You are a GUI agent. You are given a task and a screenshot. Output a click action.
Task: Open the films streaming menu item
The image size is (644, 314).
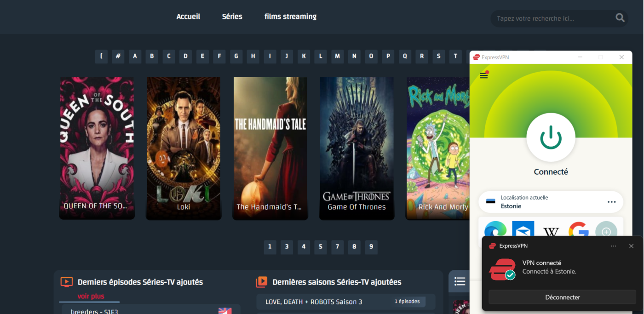(x=290, y=17)
